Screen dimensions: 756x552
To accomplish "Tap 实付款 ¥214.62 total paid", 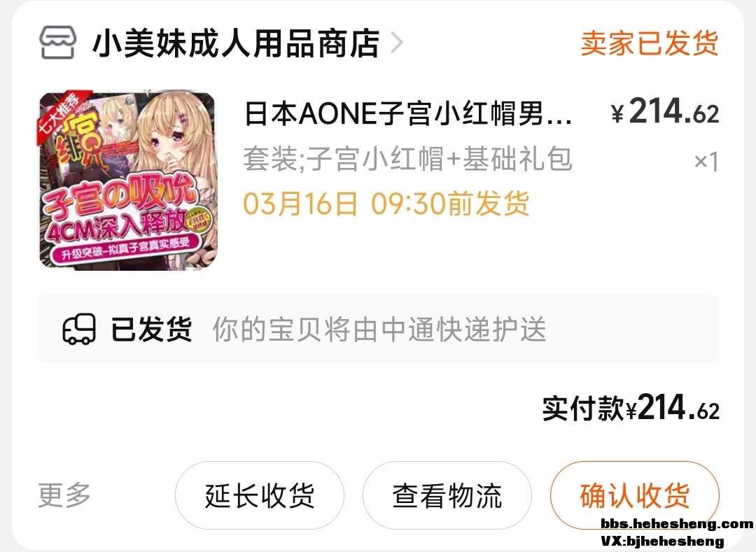I will click(x=631, y=409).
